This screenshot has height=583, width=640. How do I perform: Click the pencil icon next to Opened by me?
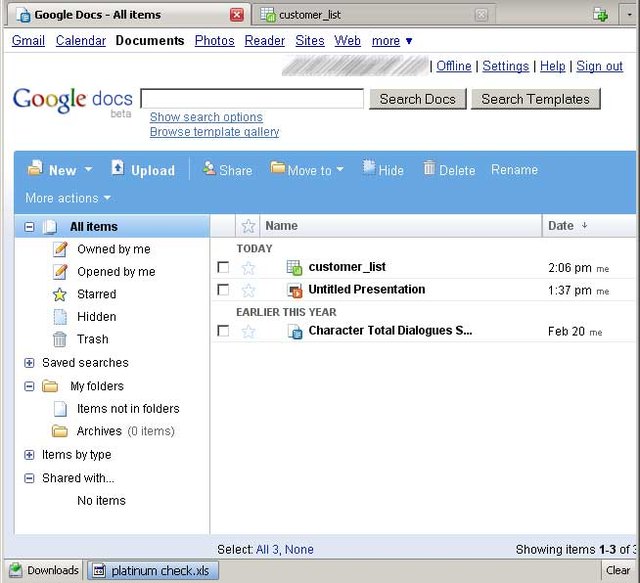(60, 271)
